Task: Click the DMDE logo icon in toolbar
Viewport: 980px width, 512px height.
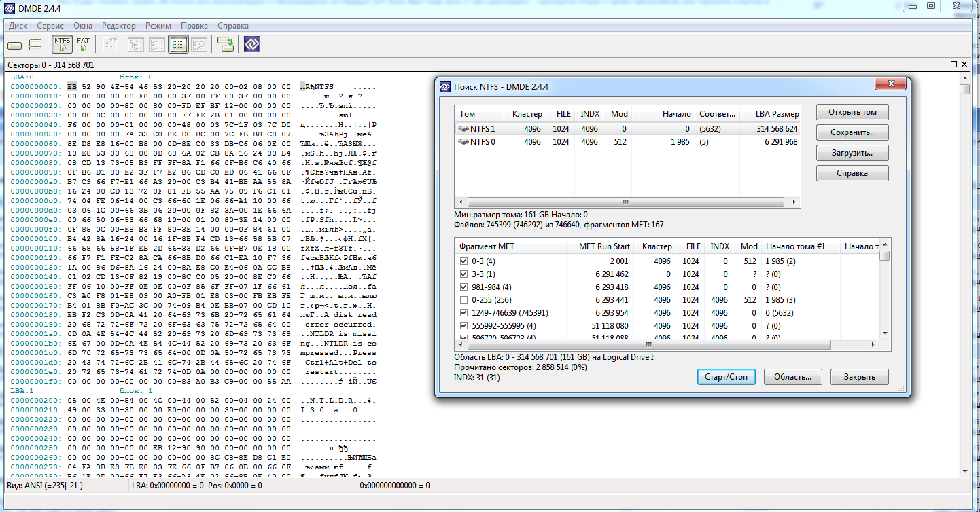Action: [x=252, y=45]
